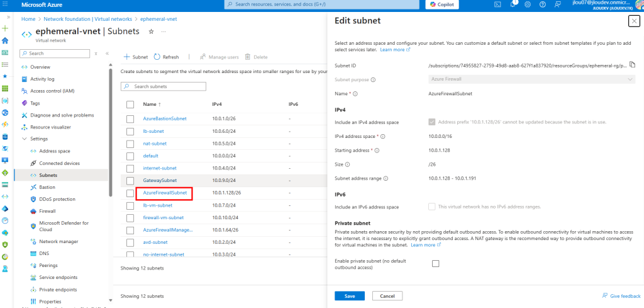Expand the left sidebar with double arrow
The width and height of the screenshot is (644, 308).
click(9, 17)
